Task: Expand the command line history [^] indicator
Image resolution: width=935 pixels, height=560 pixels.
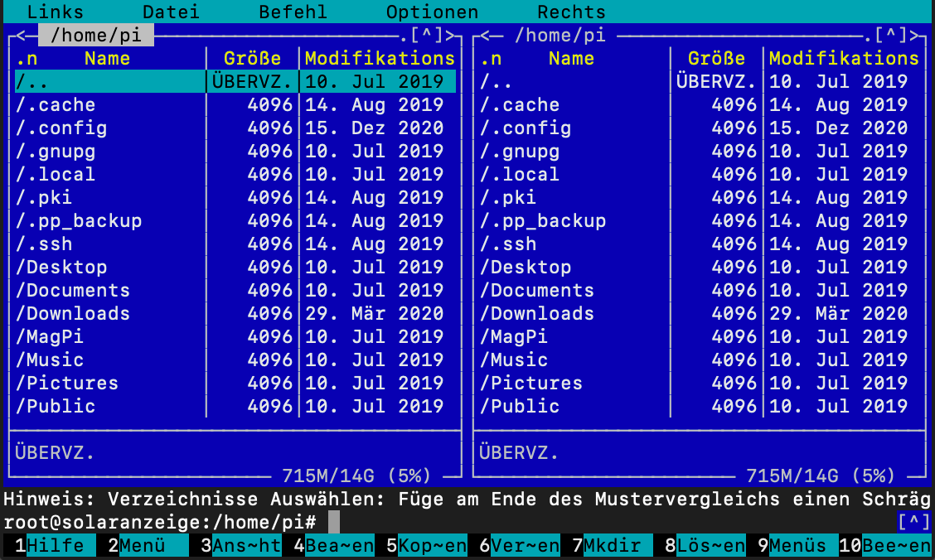Action: [913, 523]
